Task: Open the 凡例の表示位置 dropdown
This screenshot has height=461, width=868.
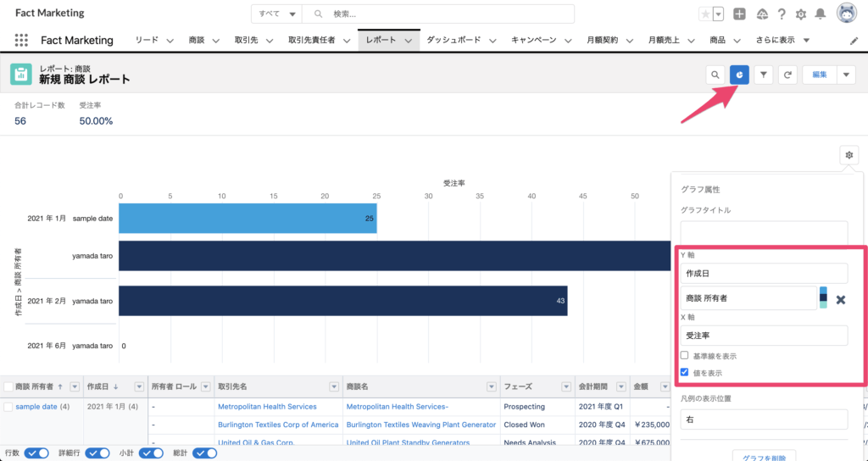Action: (x=763, y=419)
